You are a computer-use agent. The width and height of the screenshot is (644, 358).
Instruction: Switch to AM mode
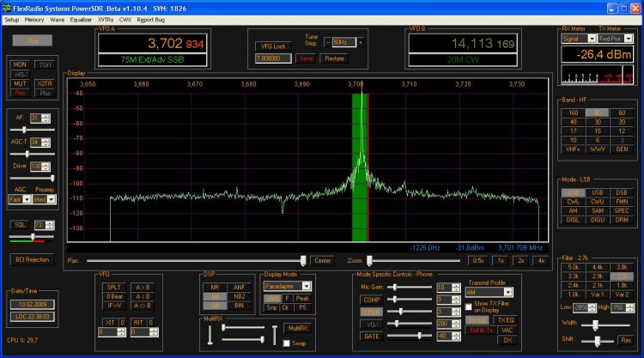[574, 210]
